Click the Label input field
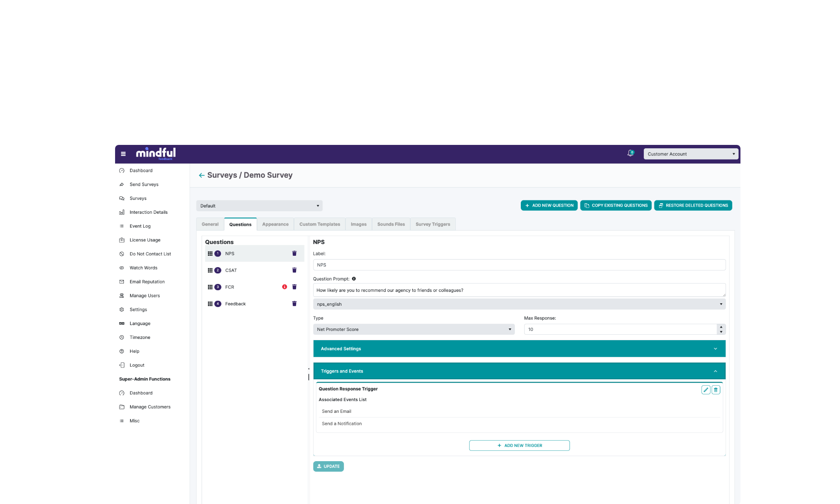This screenshot has height=504, width=840. coord(519,265)
